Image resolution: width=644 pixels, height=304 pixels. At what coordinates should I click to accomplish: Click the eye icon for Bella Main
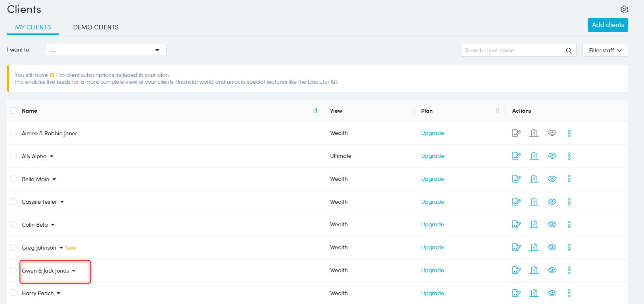point(552,179)
